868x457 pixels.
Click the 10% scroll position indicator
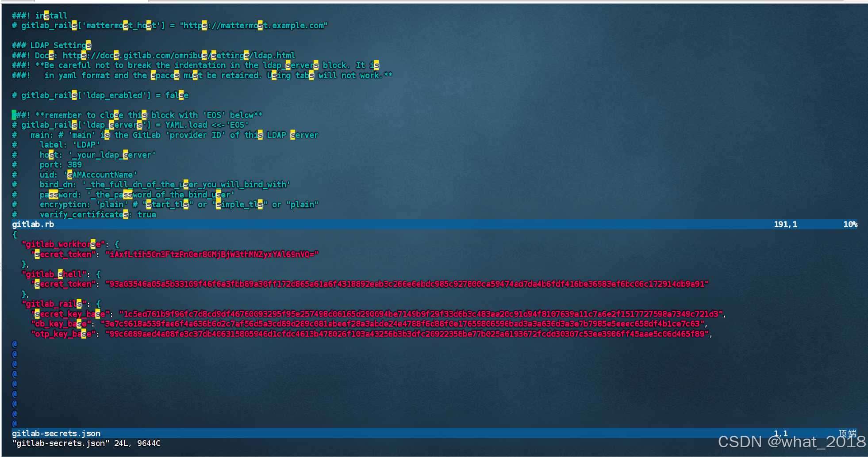click(850, 225)
